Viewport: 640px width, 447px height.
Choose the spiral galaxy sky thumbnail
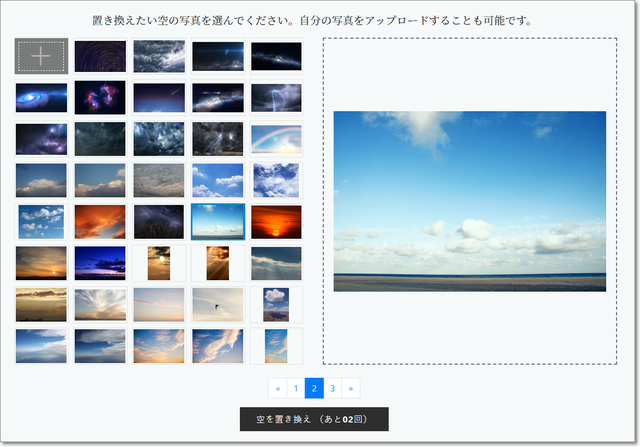click(41, 98)
